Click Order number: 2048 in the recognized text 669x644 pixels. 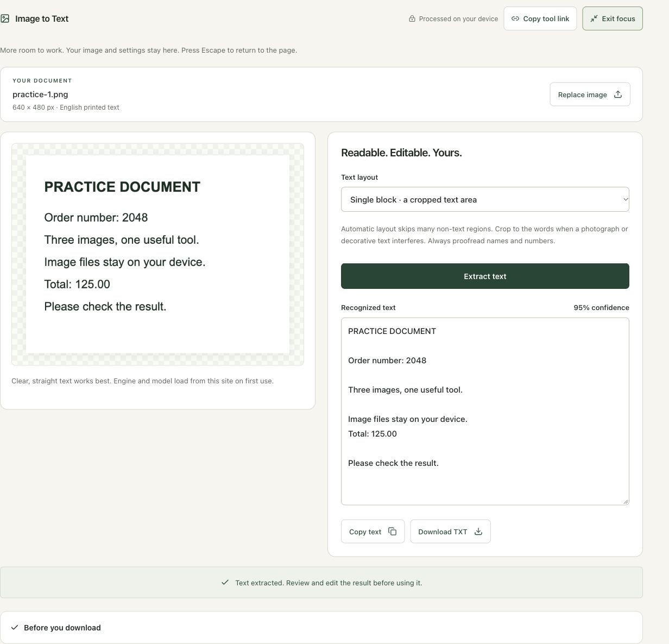point(387,360)
